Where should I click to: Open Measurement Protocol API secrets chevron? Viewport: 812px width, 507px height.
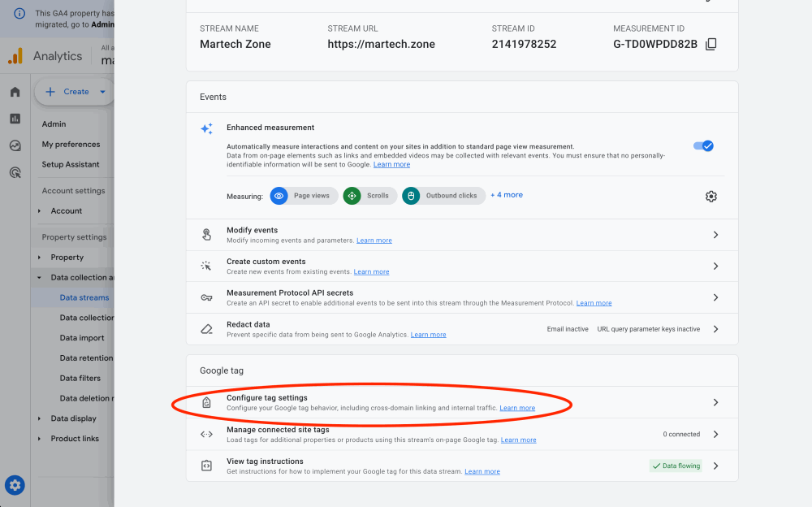[x=715, y=297]
